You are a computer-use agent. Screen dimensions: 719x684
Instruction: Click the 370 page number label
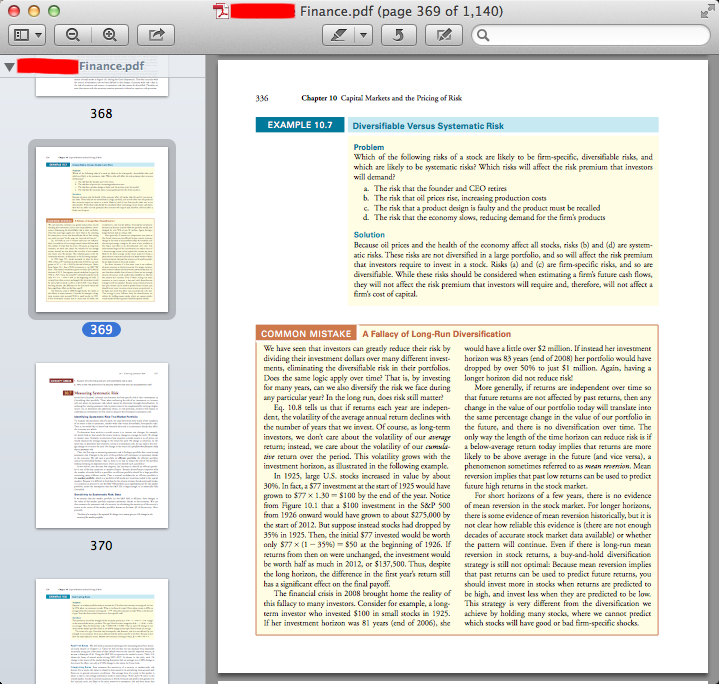point(101,546)
